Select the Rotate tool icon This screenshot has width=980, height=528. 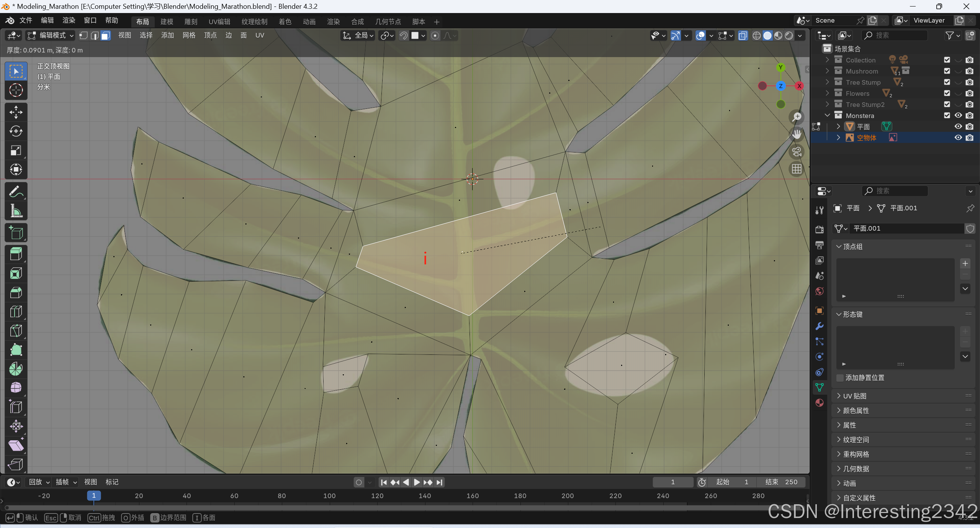tap(16, 131)
